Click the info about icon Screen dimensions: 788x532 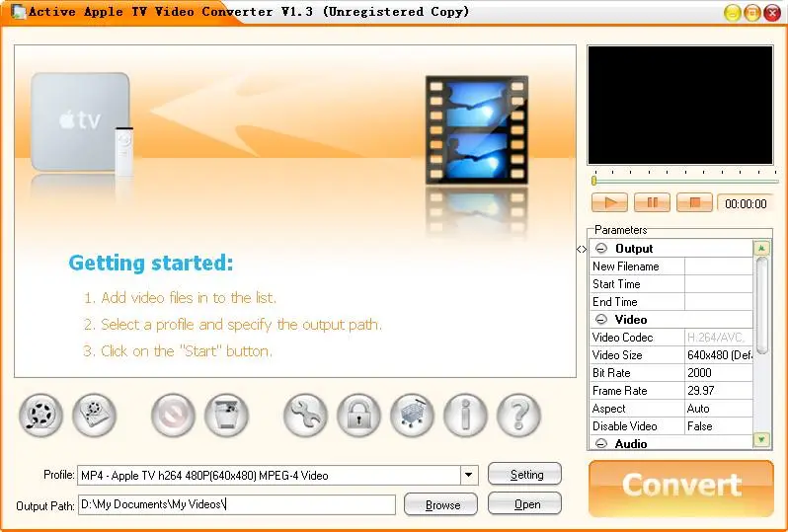click(465, 416)
